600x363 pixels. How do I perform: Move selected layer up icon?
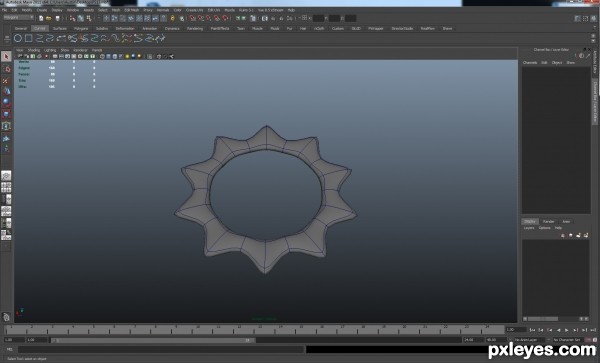[563, 235]
